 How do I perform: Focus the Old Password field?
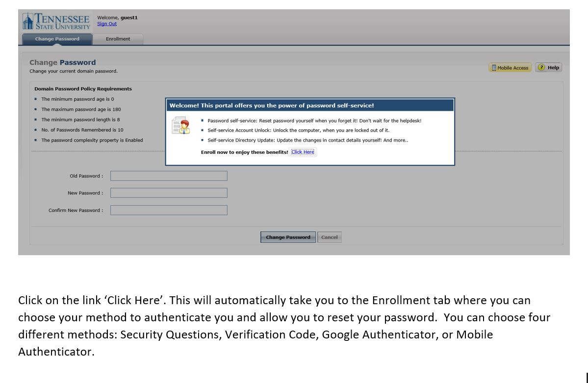(169, 176)
